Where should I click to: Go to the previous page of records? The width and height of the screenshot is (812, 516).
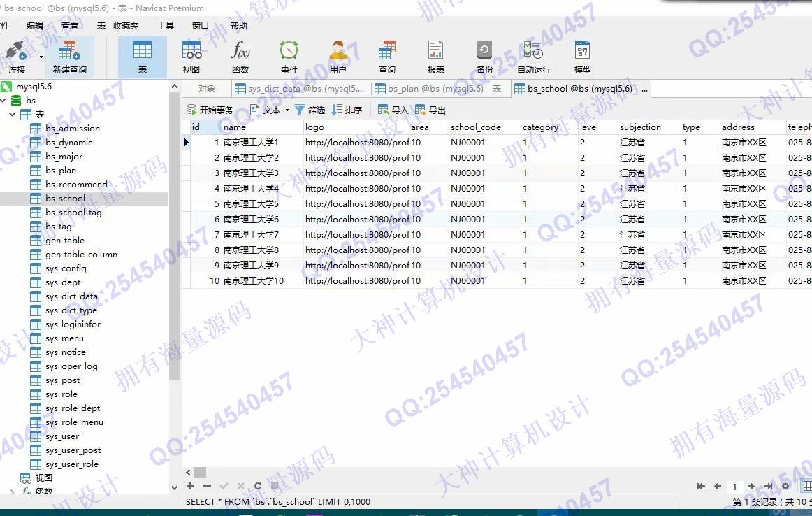coord(717,486)
